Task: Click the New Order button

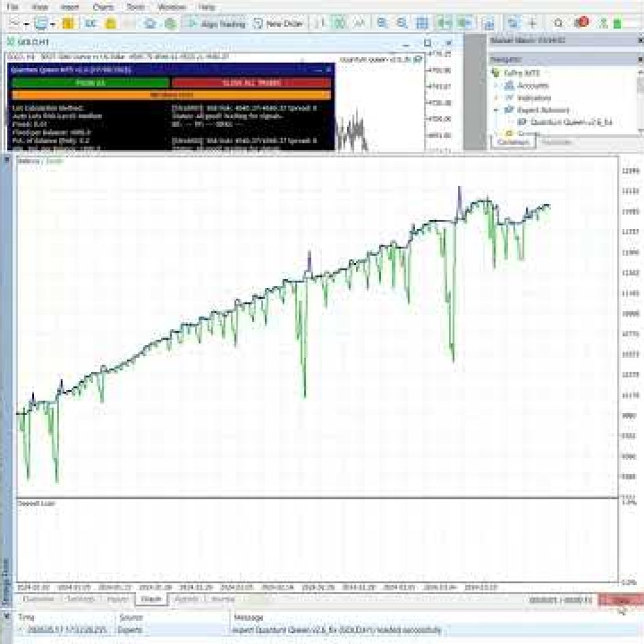Action: 278,24
